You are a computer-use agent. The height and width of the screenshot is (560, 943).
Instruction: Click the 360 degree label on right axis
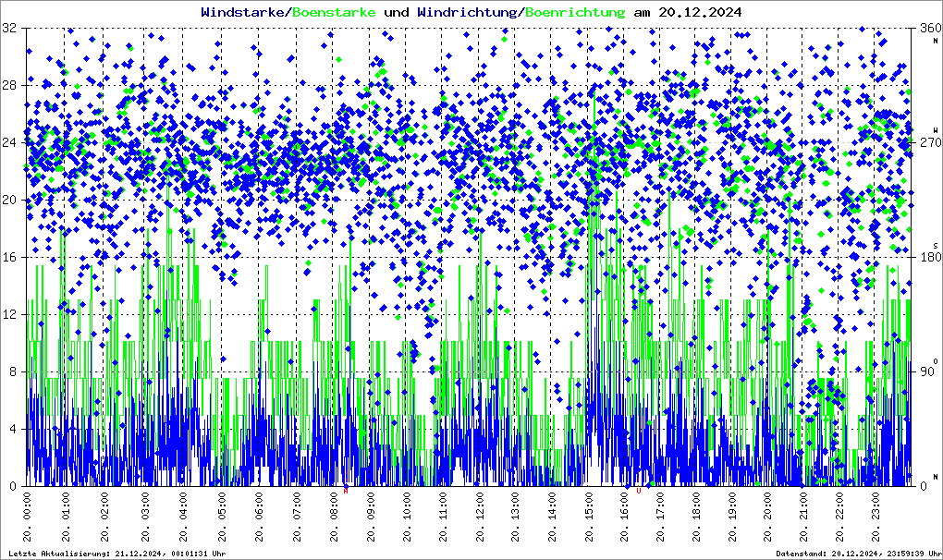[925, 29]
